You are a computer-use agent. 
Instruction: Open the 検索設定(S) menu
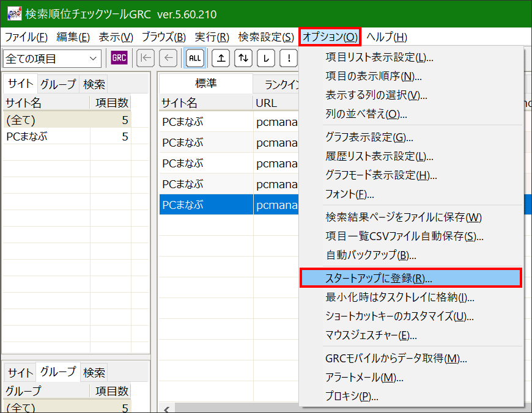266,37
